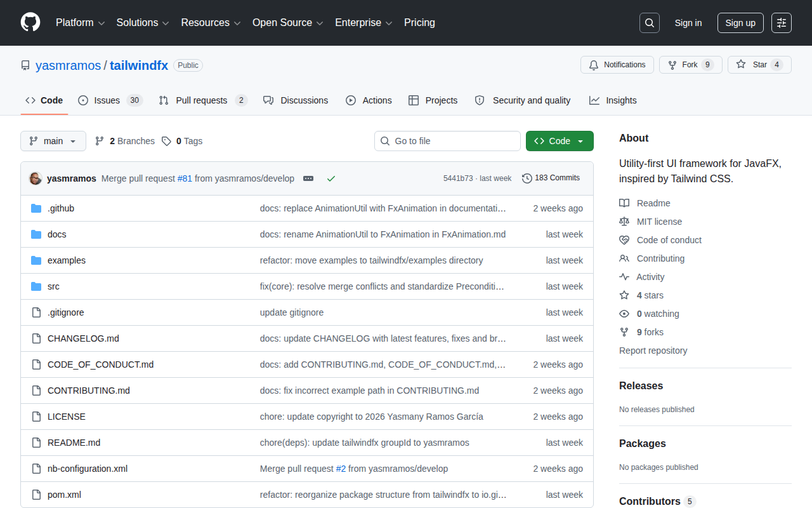The height and width of the screenshot is (508, 812).
Task: Open the Pricing page link
Action: pos(419,23)
